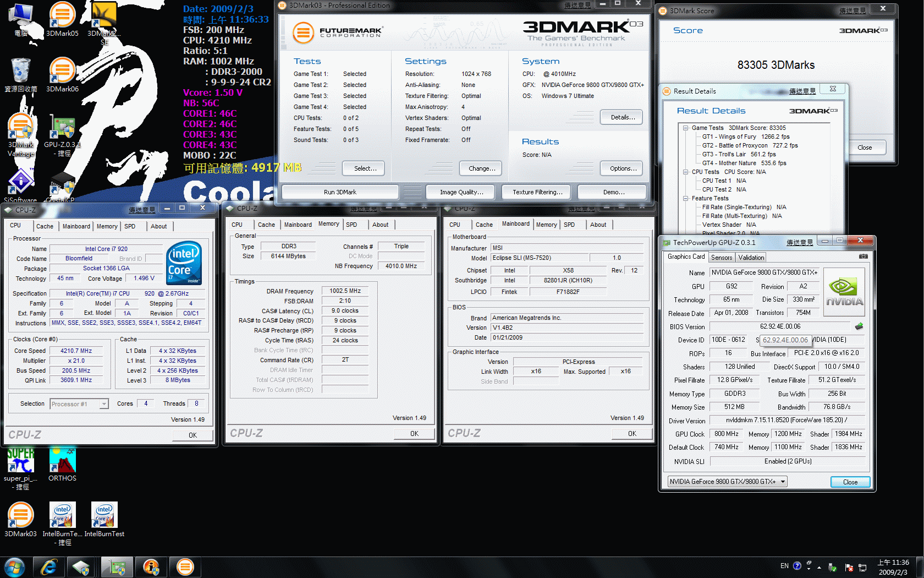The width and height of the screenshot is (924, 578).
Task: Switch to the 3DMark03 taskbar button
Action: (185, 567)
